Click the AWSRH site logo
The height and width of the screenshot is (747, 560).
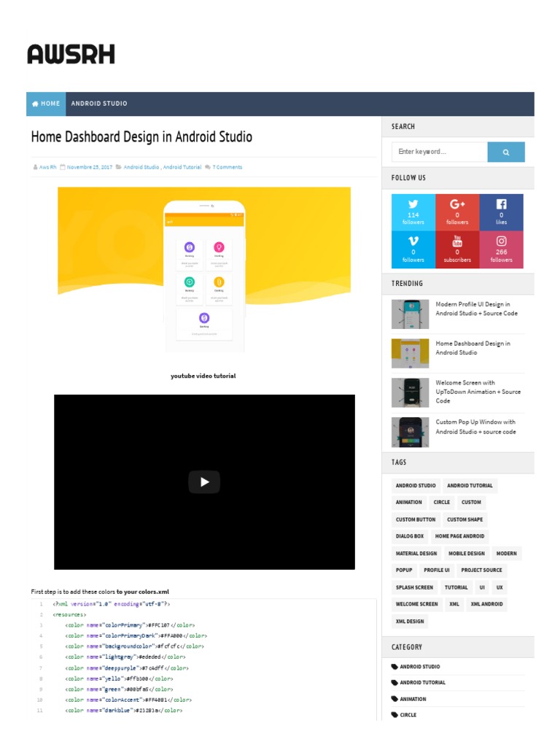pyautogui.click(x=71, y=54)
